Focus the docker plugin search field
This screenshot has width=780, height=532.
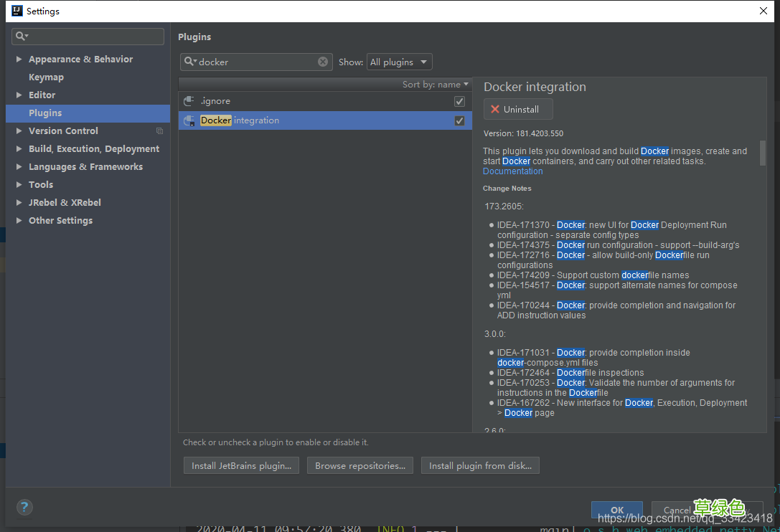point(256,62)
